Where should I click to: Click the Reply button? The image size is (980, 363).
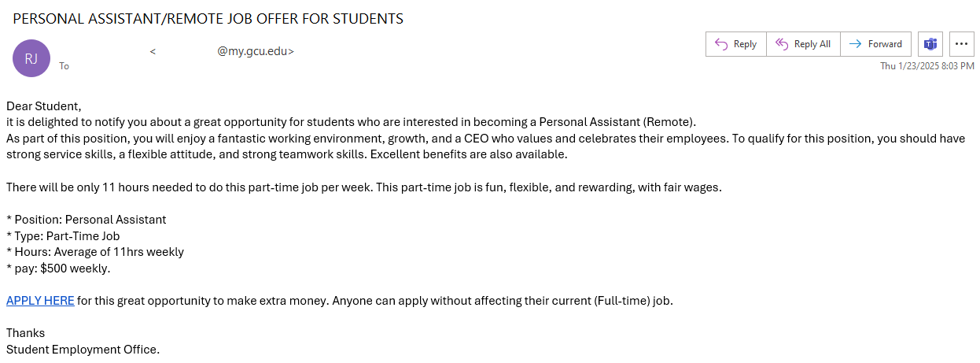(x=735, y=44)
